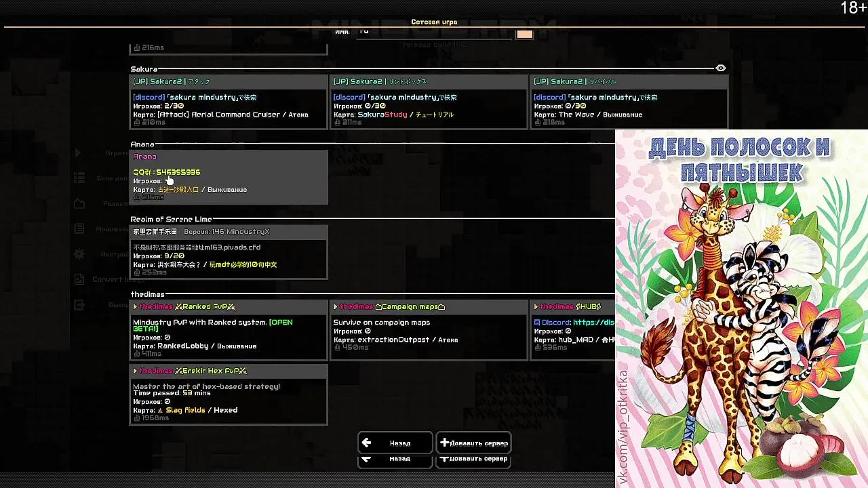
Task: Click the Realm of Serene Lime heading
Action: (171, 219)
